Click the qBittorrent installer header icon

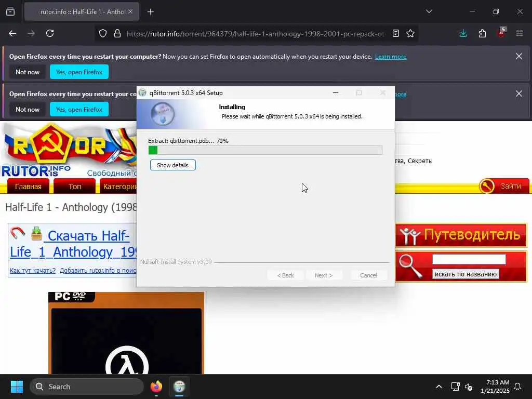[163, 114]
